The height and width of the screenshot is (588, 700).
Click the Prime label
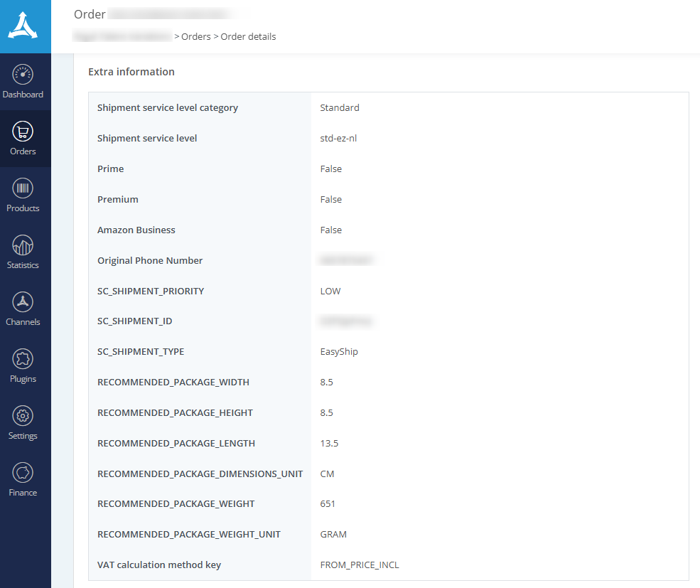(110, 169)
